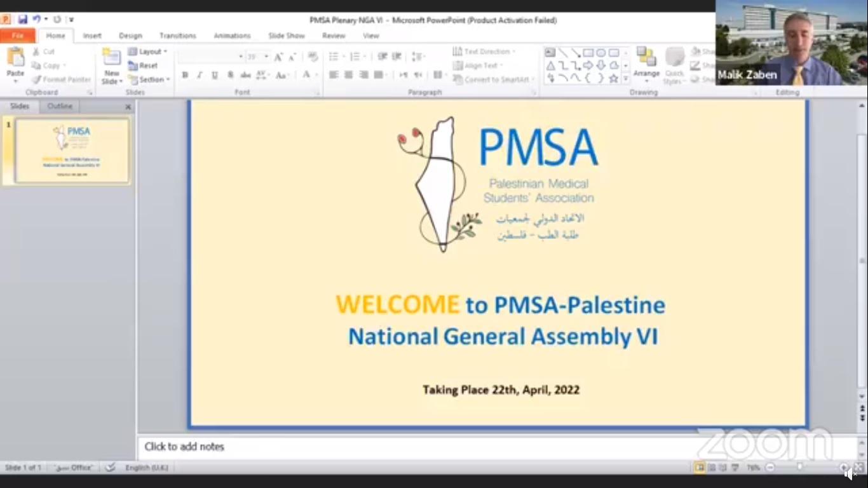The height and width of the screenshot is (488, 868).
Task: Open Line Spacing dropdown
Action: tap(417, 57)
